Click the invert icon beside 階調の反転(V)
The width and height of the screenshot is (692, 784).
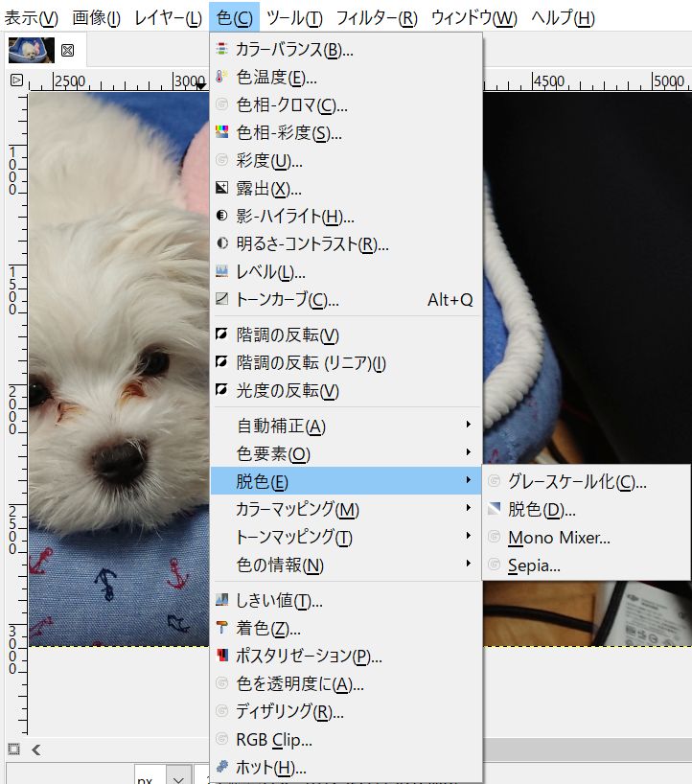point(221,334)
